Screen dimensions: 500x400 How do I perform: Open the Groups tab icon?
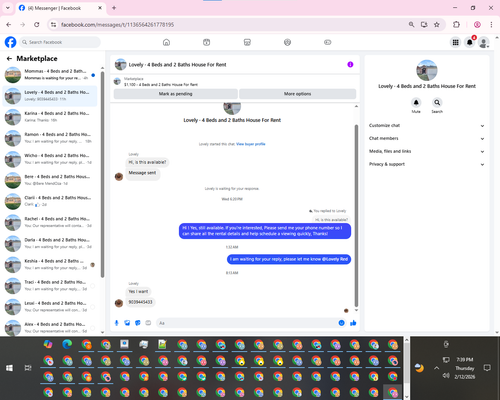(287, 42)
